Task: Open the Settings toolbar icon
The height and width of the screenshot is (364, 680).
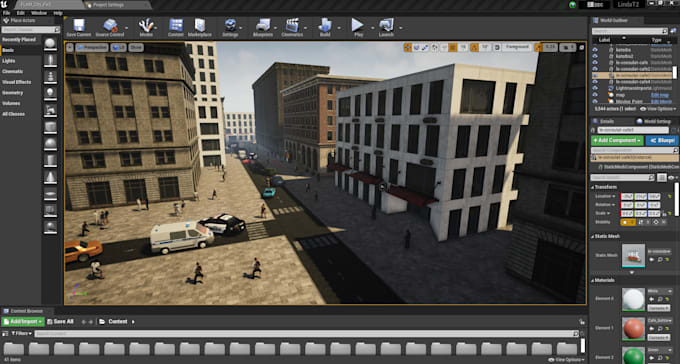Action: (x=230, y=28)
